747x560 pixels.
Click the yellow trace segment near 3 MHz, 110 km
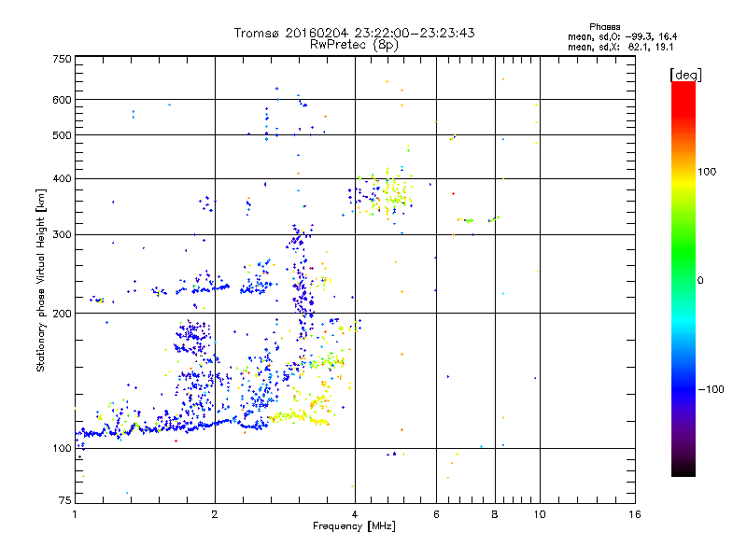coord(298,418)
